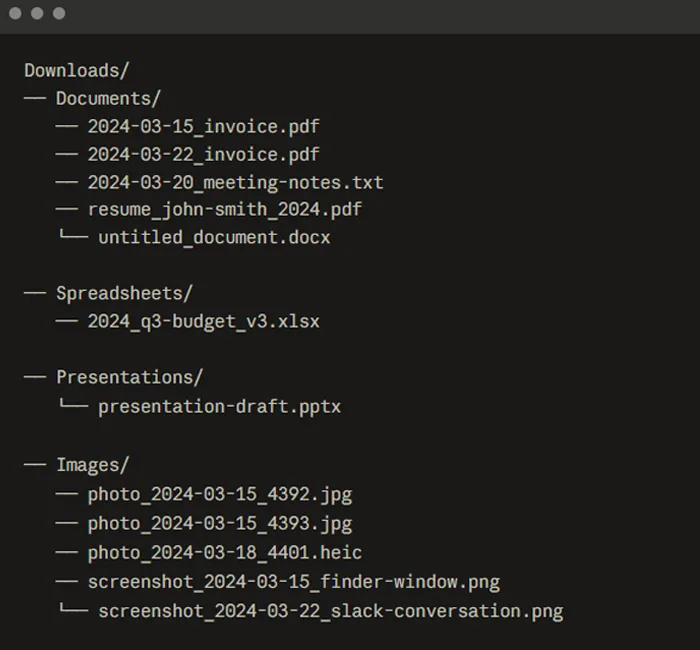Select photo_2024-03-15_4393.jpg
Image resolution: width=700 pixels, height=650 pixels.
[220, 524]
